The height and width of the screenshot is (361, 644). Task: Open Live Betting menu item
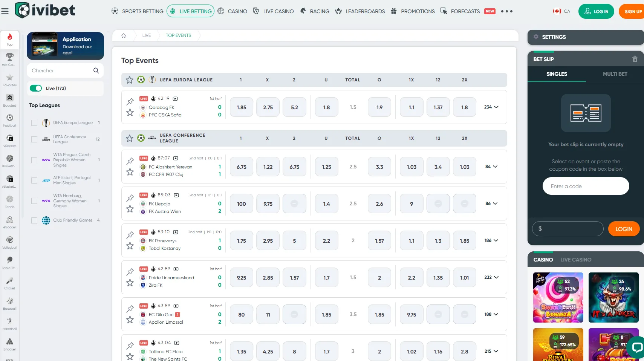click(x=190, y=11)
